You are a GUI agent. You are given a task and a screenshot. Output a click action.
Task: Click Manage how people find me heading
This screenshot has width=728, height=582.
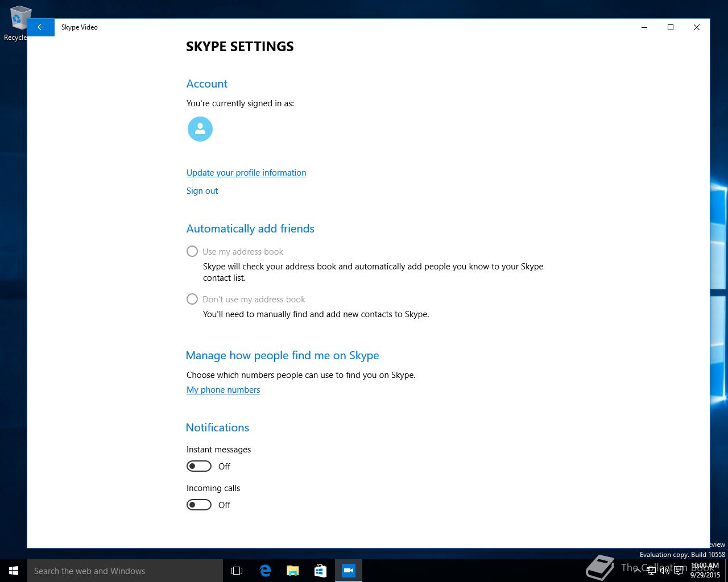pyautogui.click(x=282, y=355)
